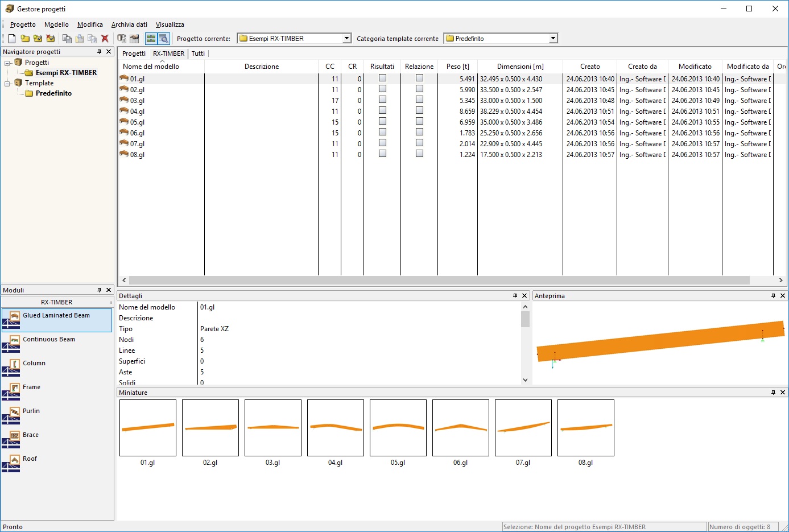This screenshot has width=789, height=532.
Task: Click the new blank model icon
Action: click(12, 39)
